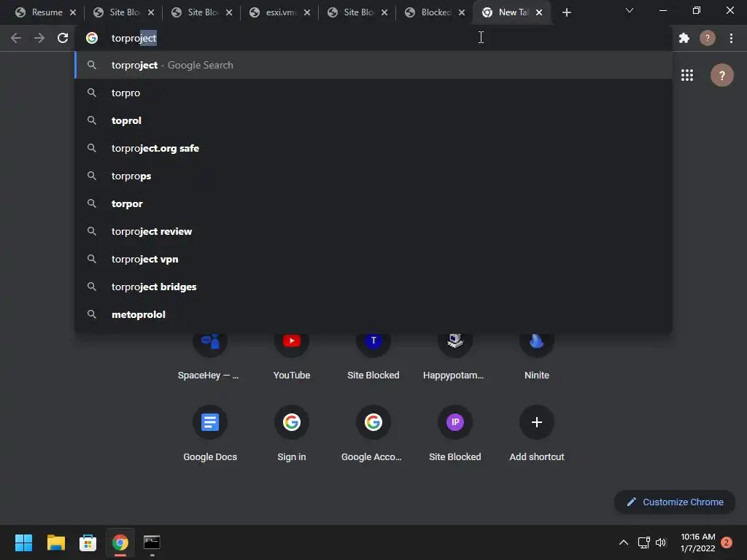Select the 'torprops' suggestion
This screenshot has height=560, width=747.
point(373,176)
